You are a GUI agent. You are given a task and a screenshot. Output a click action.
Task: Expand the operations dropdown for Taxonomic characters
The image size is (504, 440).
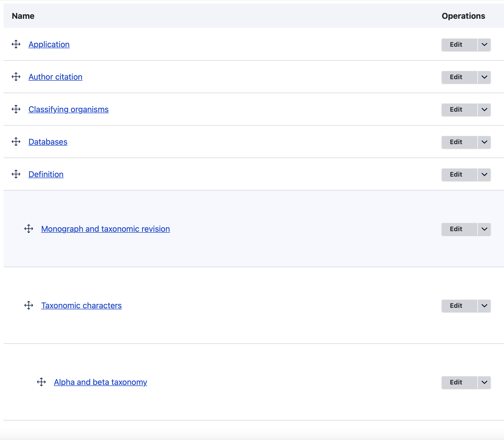click(484, 306)
